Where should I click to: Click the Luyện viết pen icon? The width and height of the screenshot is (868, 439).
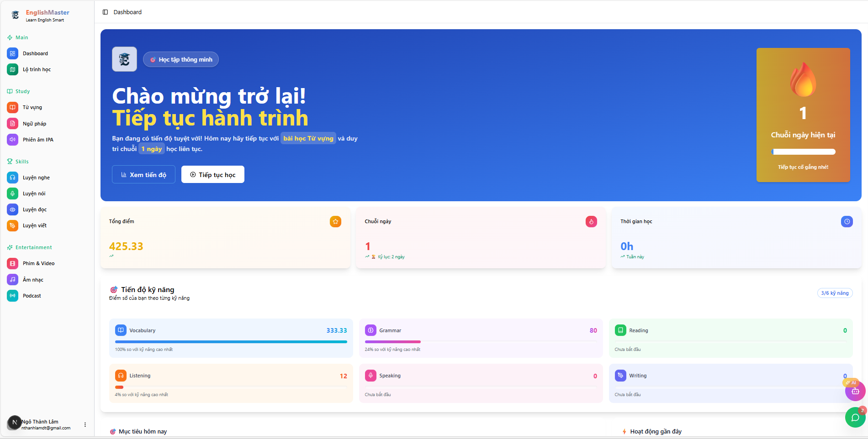13,225
